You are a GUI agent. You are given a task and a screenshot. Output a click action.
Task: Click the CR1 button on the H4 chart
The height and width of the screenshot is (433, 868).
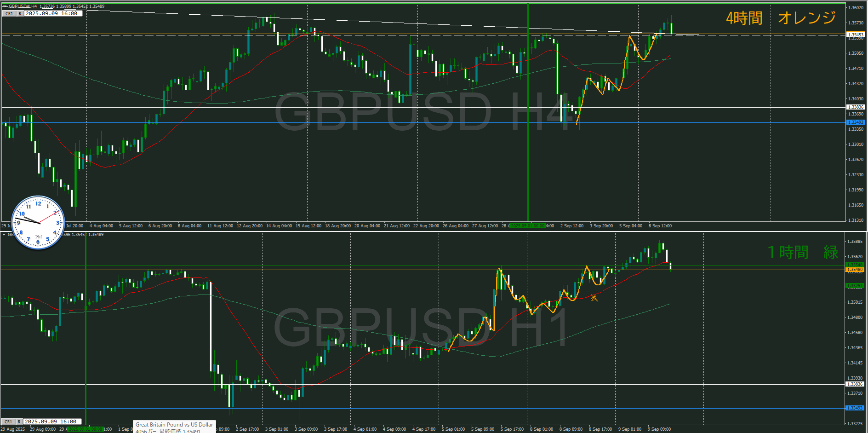click(9, 14)
